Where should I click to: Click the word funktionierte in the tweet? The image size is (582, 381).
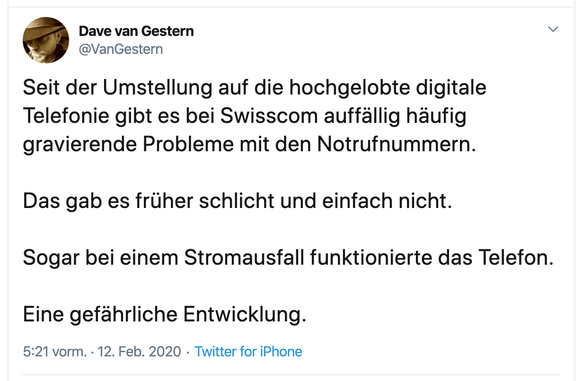[x=371, y=257]
